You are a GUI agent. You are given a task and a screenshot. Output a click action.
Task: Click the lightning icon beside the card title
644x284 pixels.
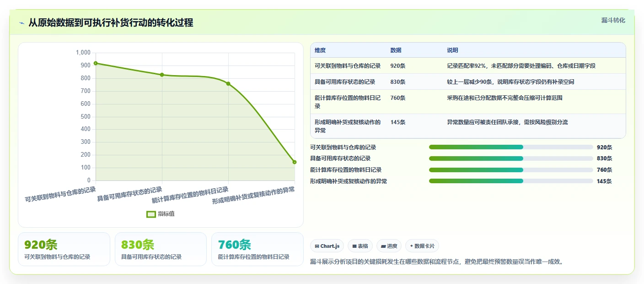[x=21, y=23]
